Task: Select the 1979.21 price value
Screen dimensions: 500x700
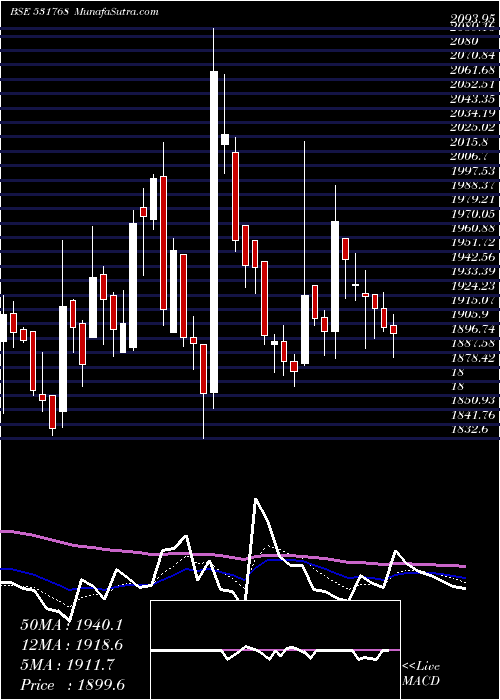Action: [x=473, y=199]
